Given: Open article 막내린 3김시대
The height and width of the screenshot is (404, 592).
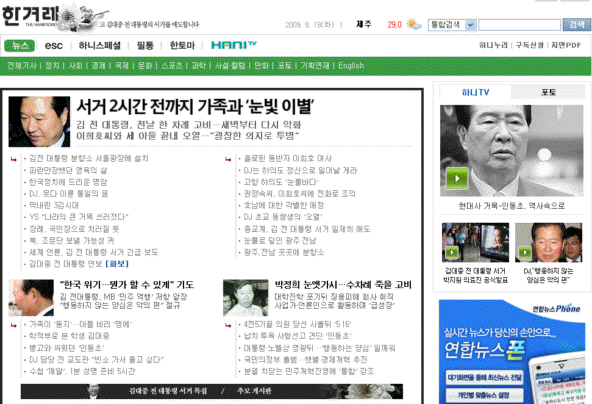Looking at the screenshot, I should pos(54,205).
